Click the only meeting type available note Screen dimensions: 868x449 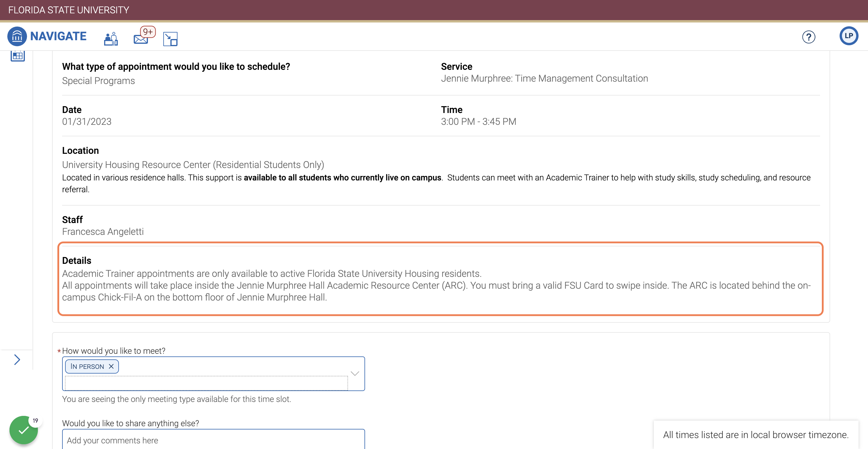pyautogui.click(x=177, y=399)
